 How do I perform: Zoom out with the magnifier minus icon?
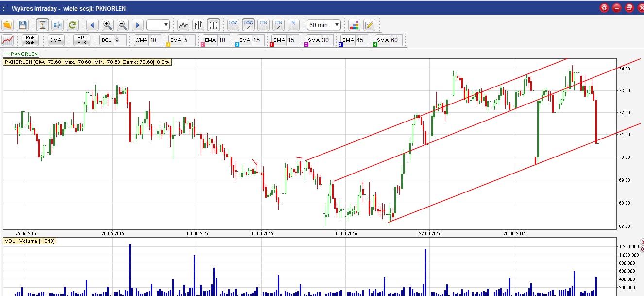(x=122, y=25)
